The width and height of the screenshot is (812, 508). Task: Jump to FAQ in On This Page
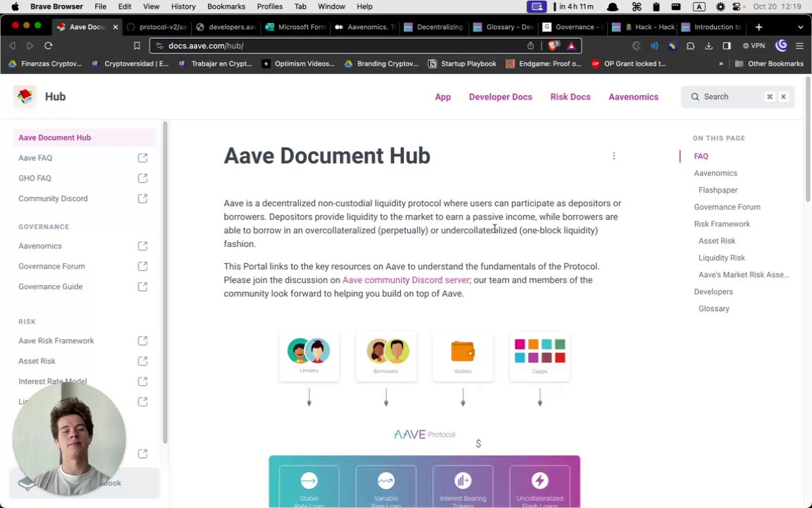click(701, 156)
